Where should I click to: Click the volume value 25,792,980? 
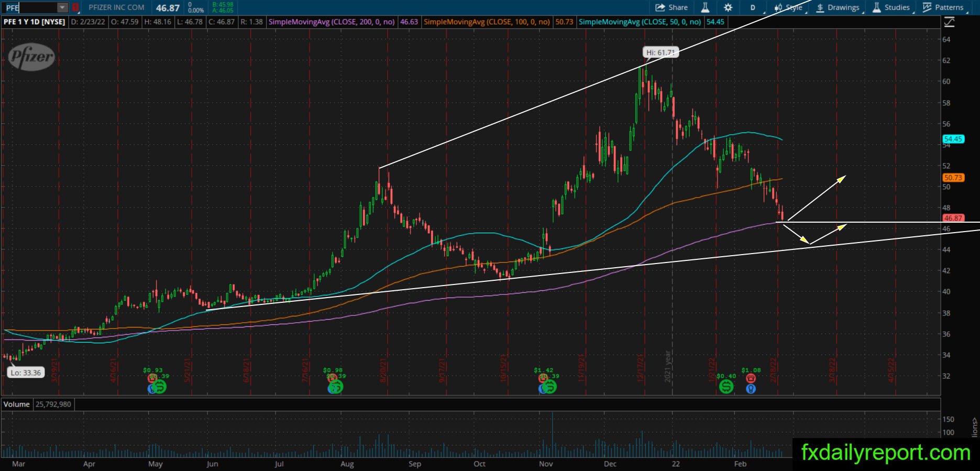pos(53,404)
